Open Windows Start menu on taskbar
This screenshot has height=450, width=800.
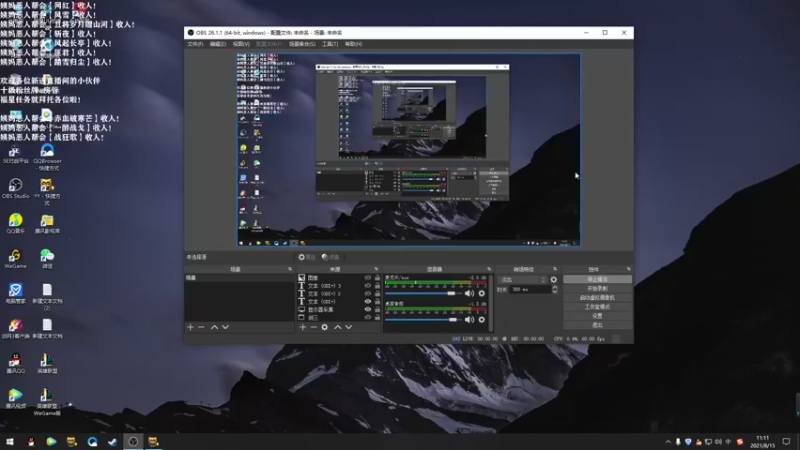tap(10, 442)
